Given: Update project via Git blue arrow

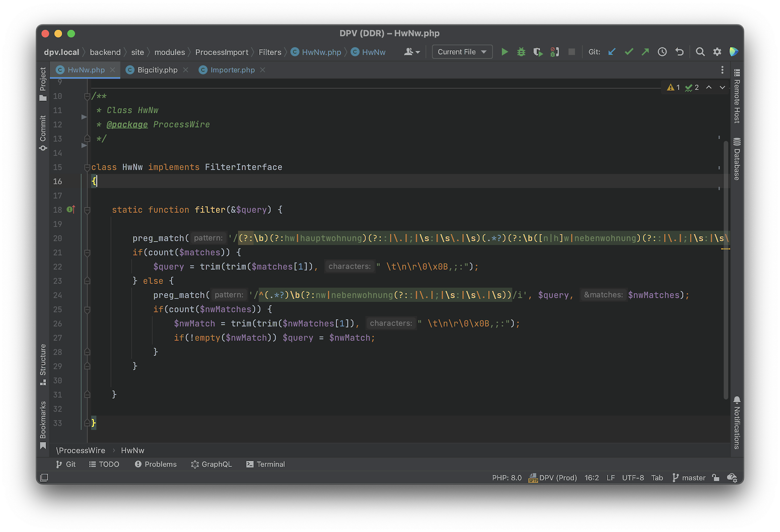Looking at the screenshot, I should (x=612, y=52).
